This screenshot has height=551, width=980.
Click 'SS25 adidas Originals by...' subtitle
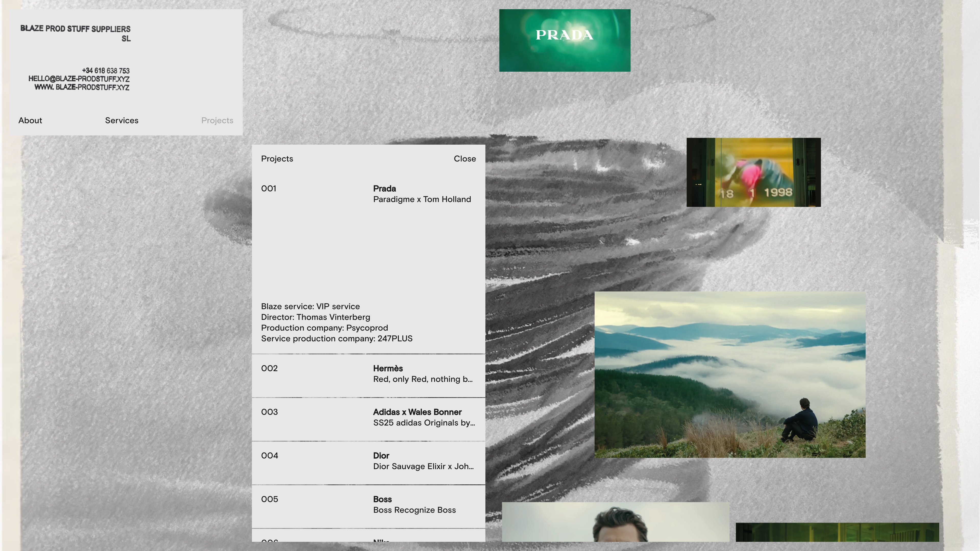tap(424, 423)
